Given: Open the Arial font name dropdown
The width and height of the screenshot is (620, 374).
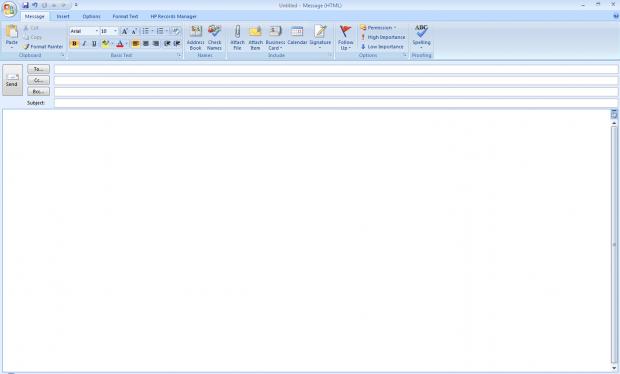Looking at the screenshot, I should click(x=96, y=31).
